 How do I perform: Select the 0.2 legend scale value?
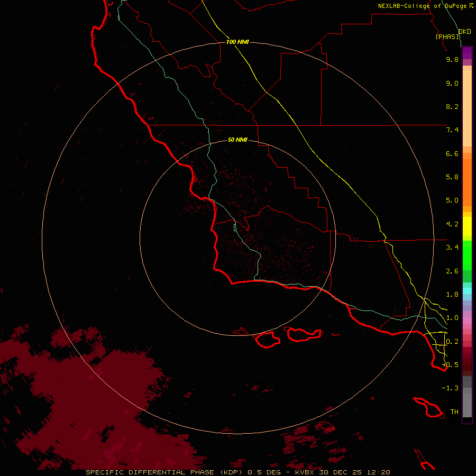452,342
